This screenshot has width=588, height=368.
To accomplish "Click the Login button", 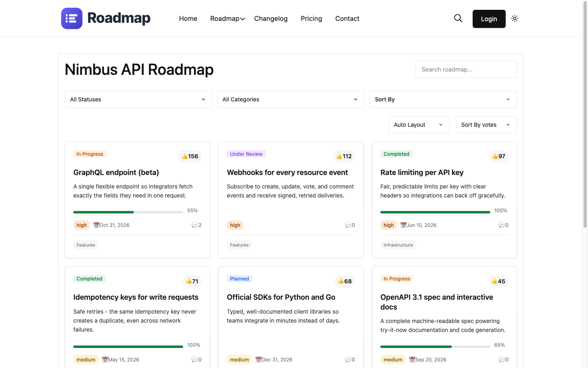I will point(489,19).
